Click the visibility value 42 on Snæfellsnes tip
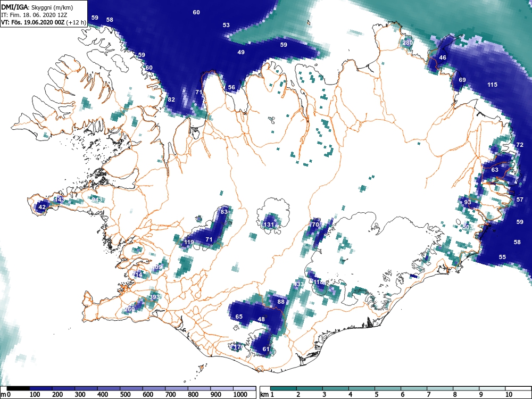 pyautogui.click(x=42, y=207)
